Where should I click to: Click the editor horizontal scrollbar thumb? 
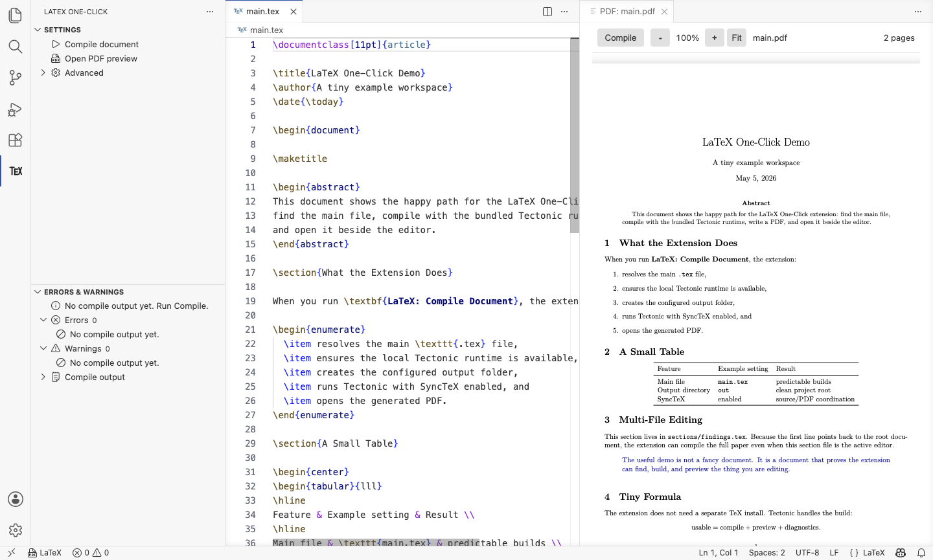pos(376,543)
